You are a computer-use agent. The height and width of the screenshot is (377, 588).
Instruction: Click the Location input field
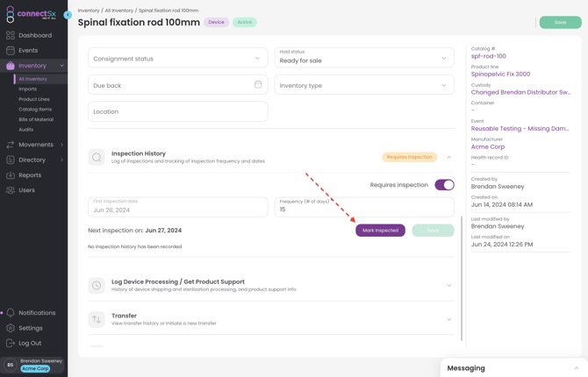pos(177,111)
